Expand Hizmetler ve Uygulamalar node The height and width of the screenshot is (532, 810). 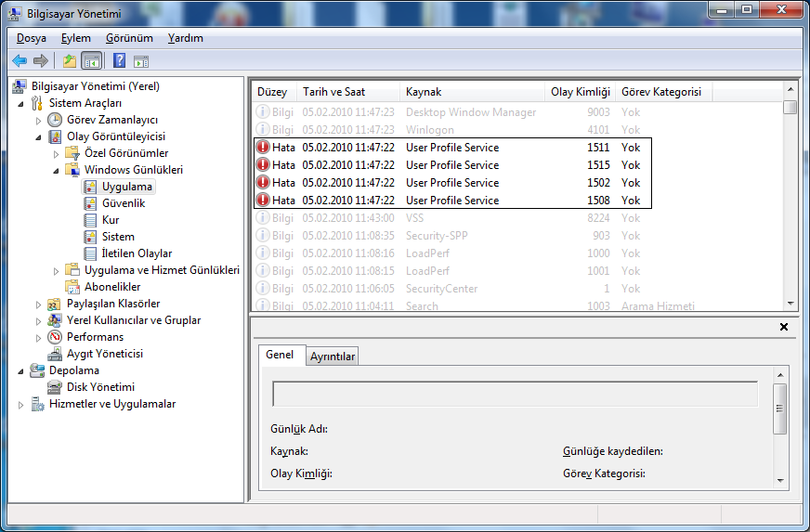pyautogui.click(x=20, y=405)
